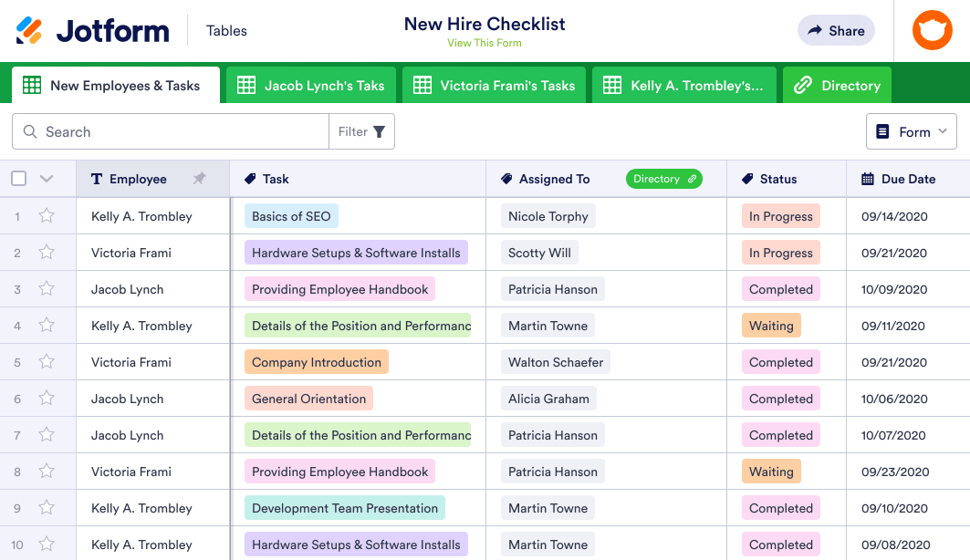
Task: Star row 1, Kelly A. Trombley
Action: click(47, 216)
